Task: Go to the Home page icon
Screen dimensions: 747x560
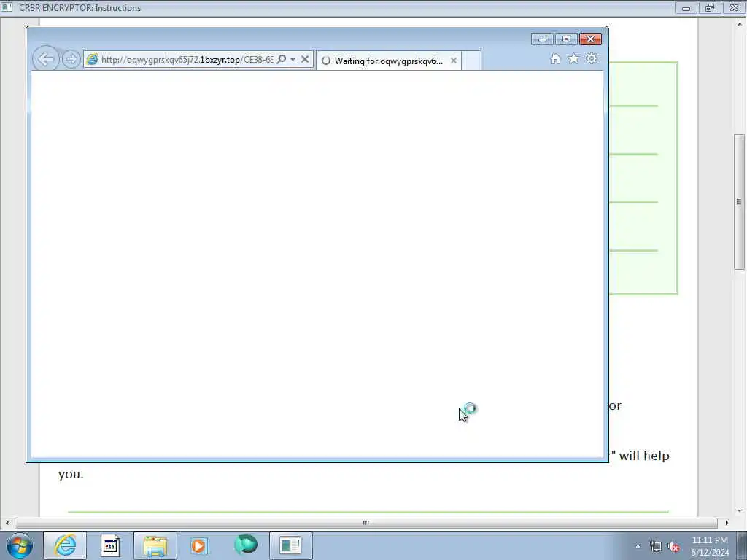Action: coord(555,58)
